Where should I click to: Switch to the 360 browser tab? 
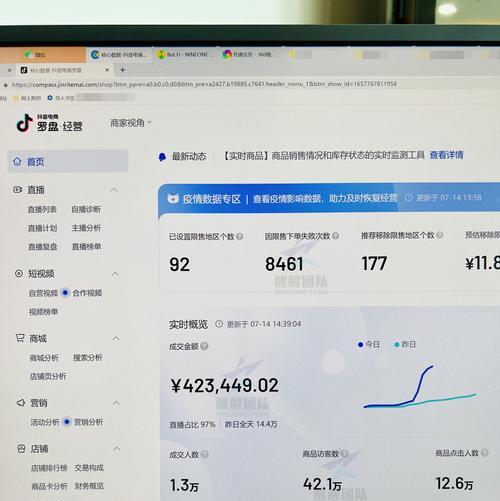[x=251, y=54]
